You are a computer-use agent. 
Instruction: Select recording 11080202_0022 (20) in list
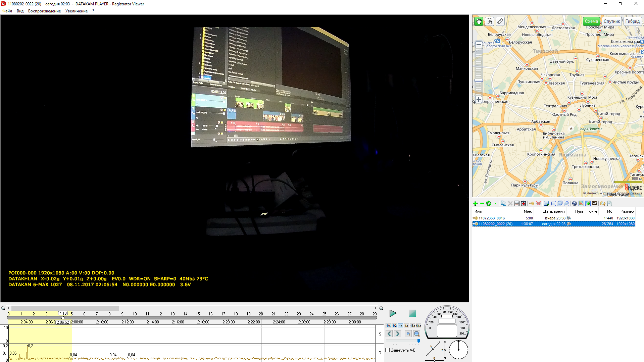(554, 224)
